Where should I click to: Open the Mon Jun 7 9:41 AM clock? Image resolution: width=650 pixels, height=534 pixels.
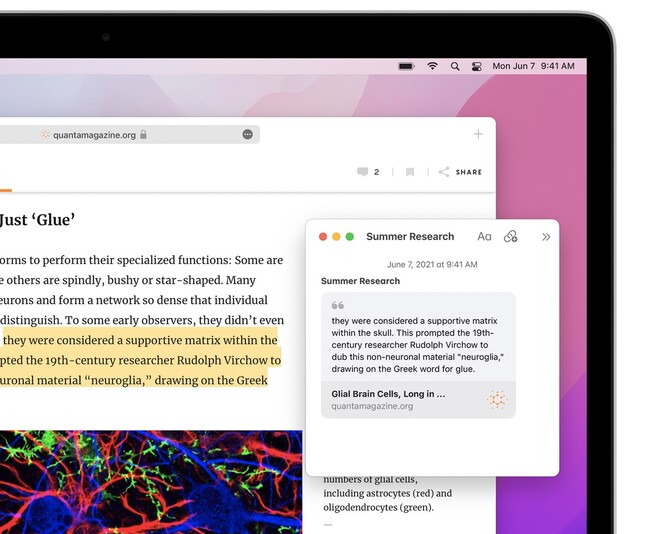[x=533, y=66]
